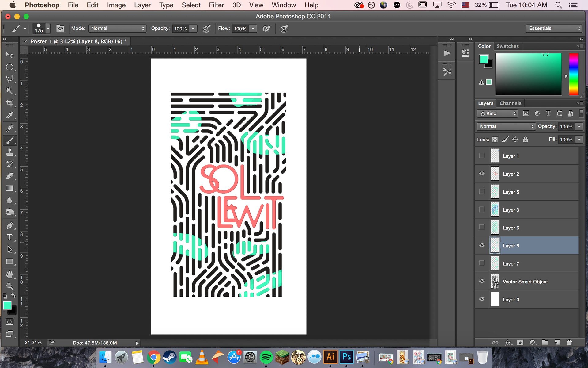Select the Magic Wand tool
This screenshot has height=368, width=588.
(x=9, y=91)
